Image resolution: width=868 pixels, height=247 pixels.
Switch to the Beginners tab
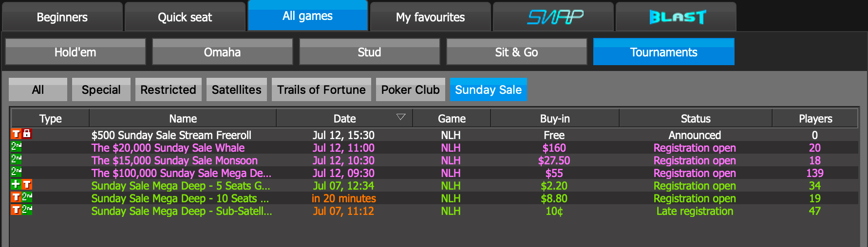pos(62,17)
